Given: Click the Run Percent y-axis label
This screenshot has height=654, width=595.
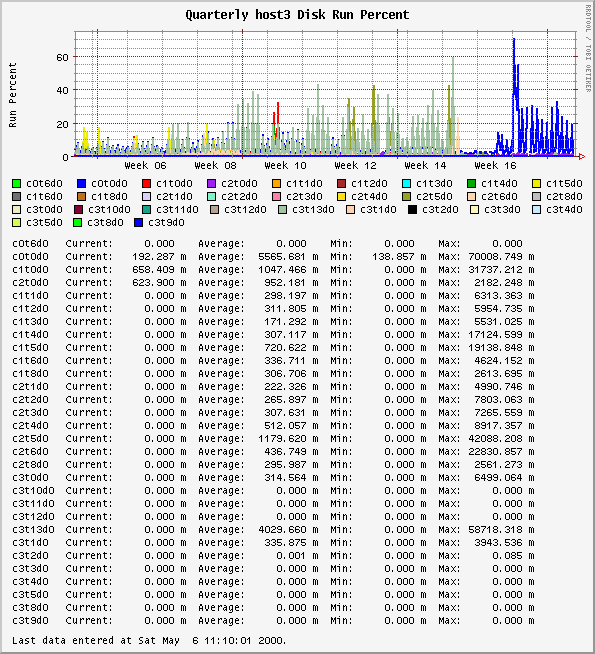Looking at the screenshot, I should tap(13, 95).
